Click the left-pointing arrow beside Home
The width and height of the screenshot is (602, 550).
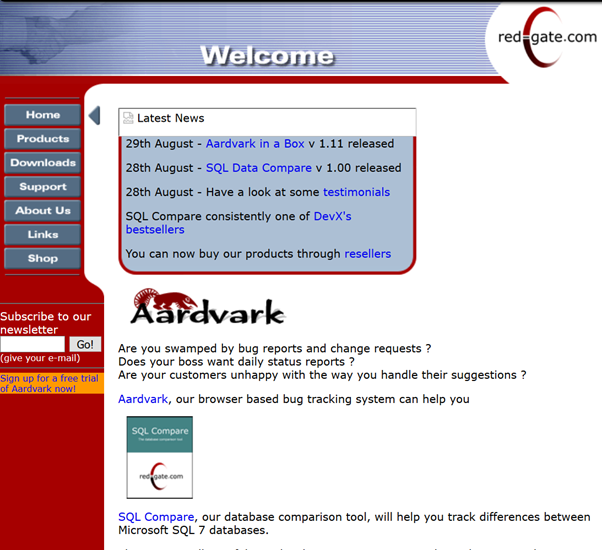pos(94,115)
